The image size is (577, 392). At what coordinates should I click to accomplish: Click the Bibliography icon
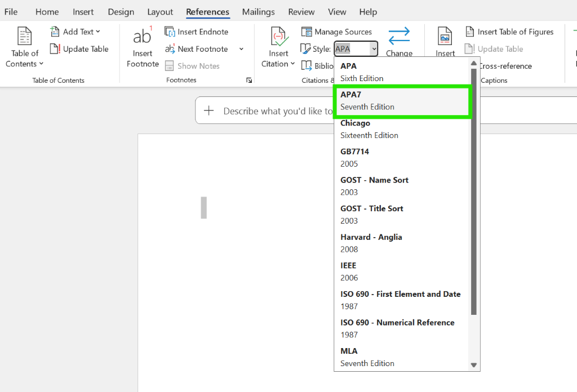[x=306, y=66]
